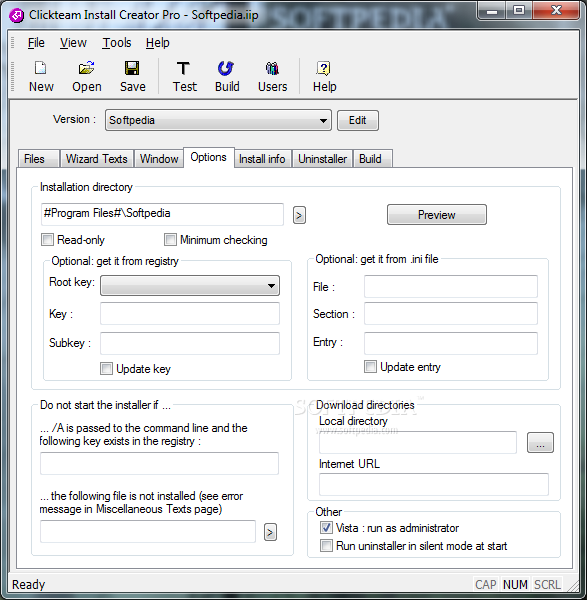Switch to the Uninstaller tab
This screenshot has height=600, width=587.
(322, 159)
